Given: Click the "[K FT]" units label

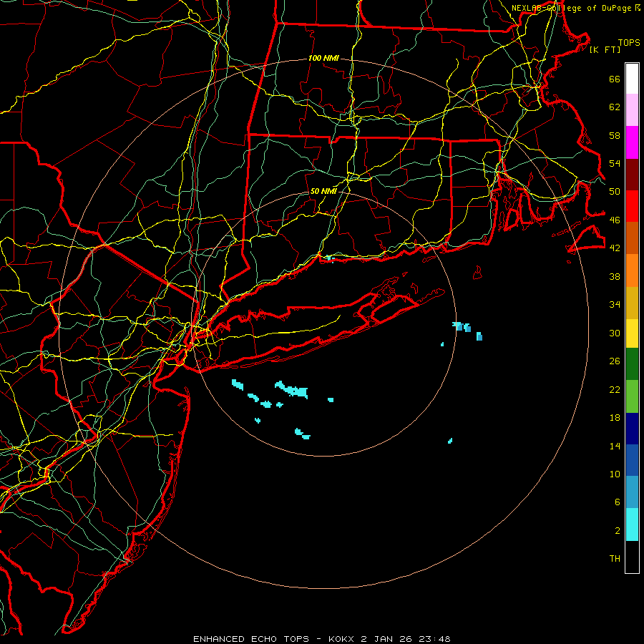Looking at the screenshot, I should pos(605,49).
